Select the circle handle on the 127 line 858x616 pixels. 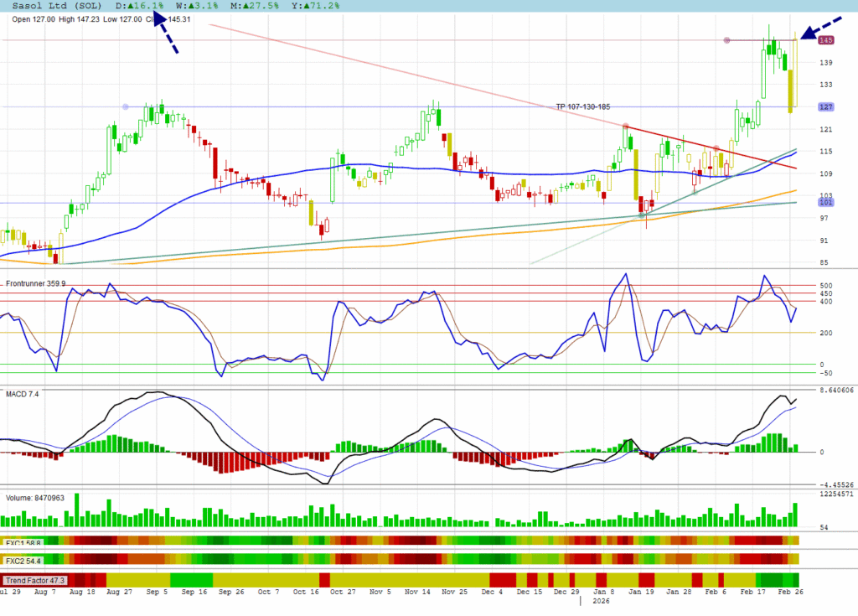tap(126, 106)
